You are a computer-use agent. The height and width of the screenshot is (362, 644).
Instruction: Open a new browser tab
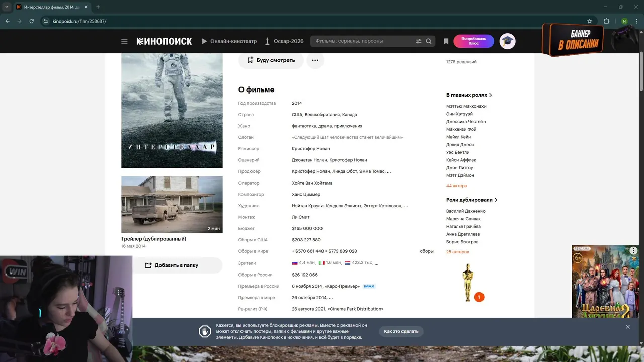coord(98,7)
